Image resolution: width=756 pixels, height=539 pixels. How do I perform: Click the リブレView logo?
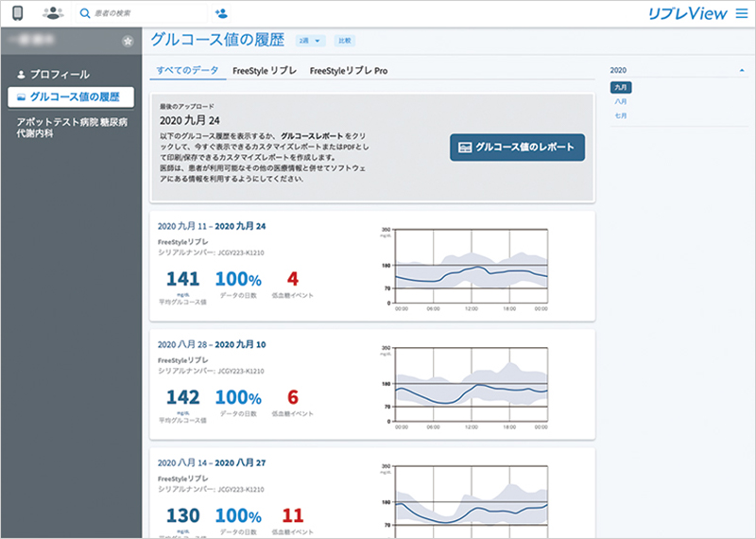pos(688,13)
